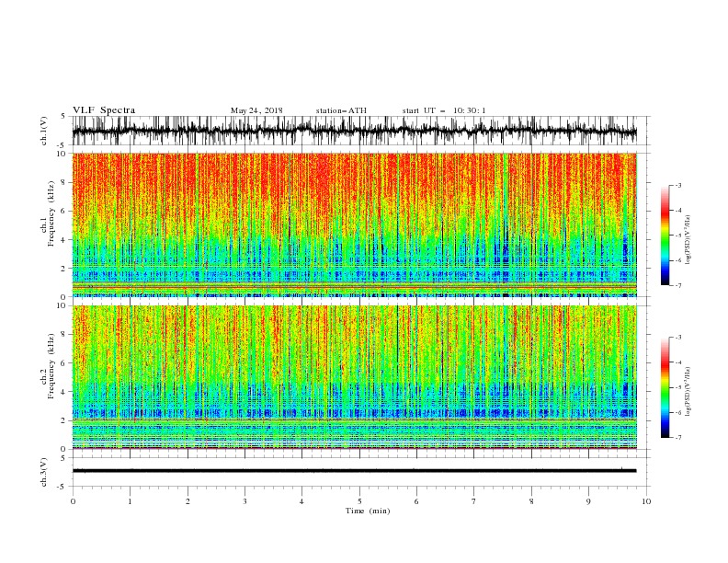Viewport: 728px width, 563px height.
Task: Click the lower PSD color scale bar
Action: 665,387
